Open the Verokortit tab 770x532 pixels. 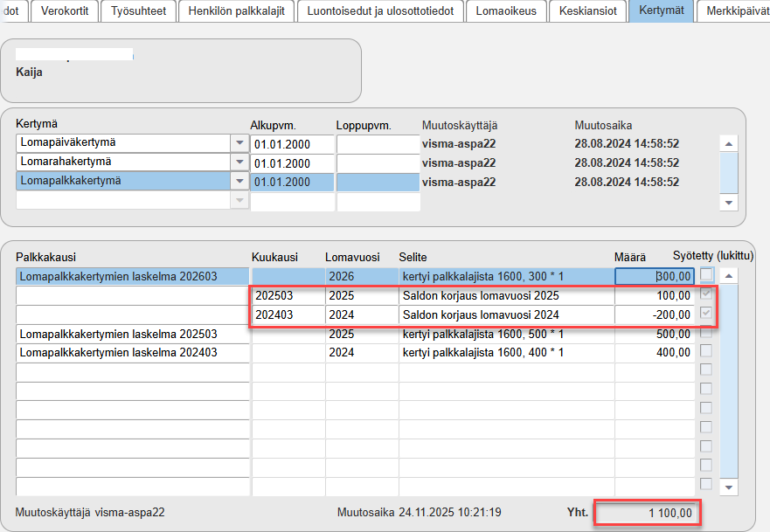(65, 10)
